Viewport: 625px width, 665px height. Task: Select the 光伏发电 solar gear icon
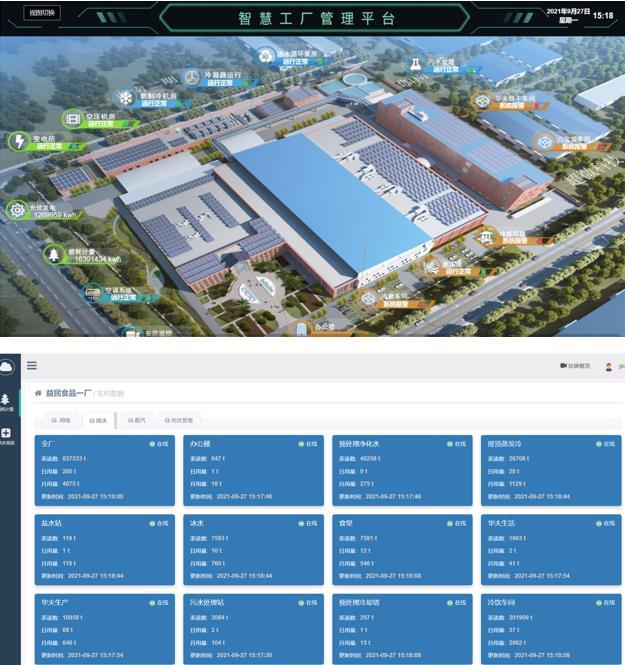16,210
